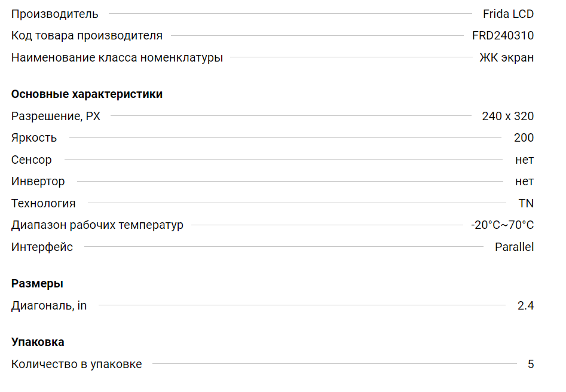Click the 'Производитель' label
The height and width of the screenshot is (392, 566).
tap(55, 14)
